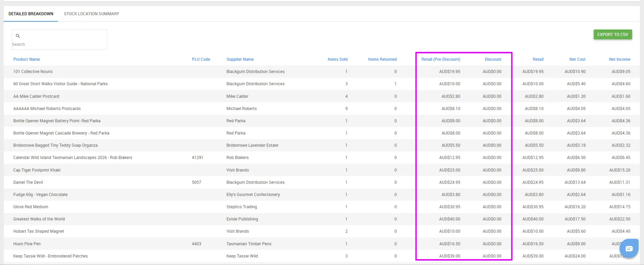Sort by Supplier Name column

click(240, 59)
